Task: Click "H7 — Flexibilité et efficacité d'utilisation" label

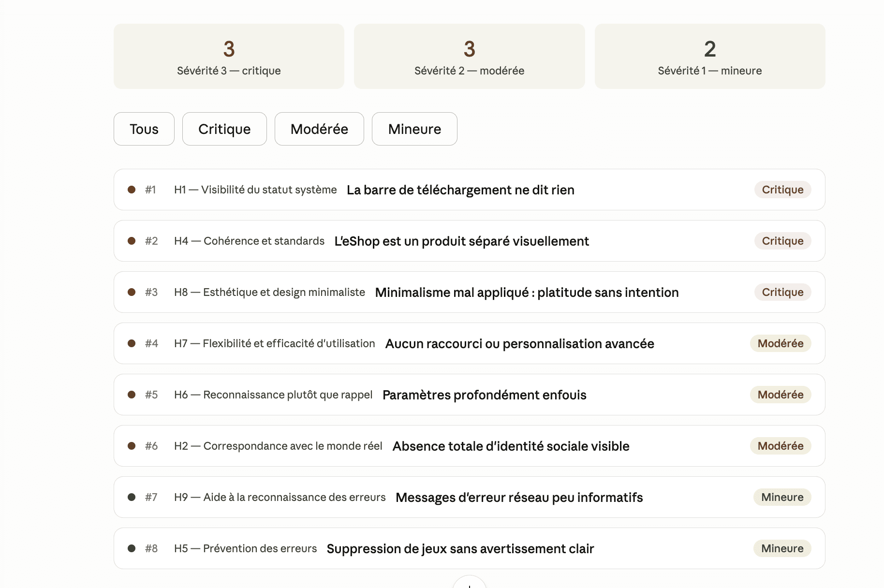Action: (x=275, y=343)
